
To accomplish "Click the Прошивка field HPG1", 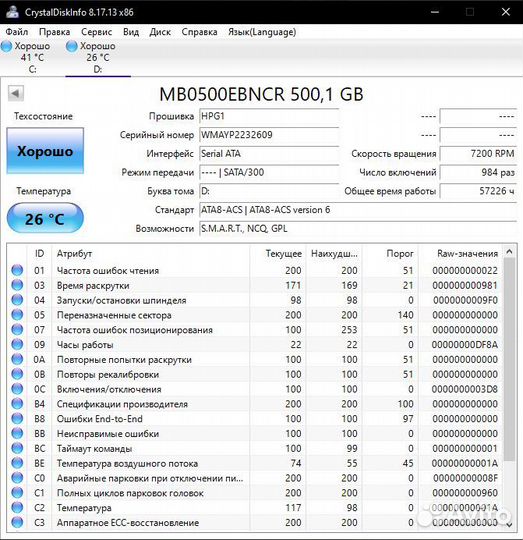I will (269, 116).
